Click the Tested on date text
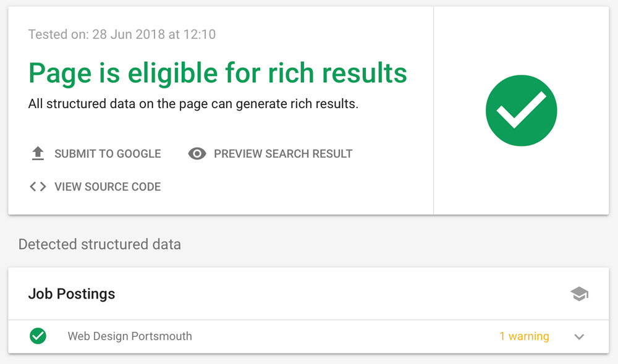Screen dimensions: 618x364 [122, 34]
